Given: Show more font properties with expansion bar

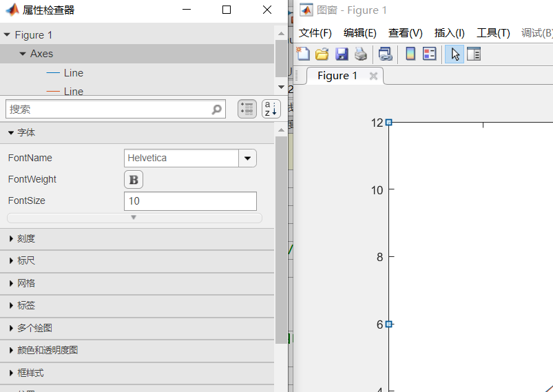Looking at the screenshot, I should point(134,218).
